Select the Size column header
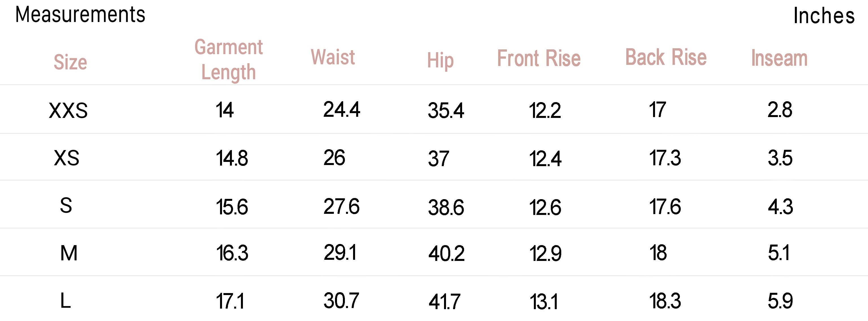Viewport: 868px width, 321px height. pyautogui.click(x=70, y=62)
